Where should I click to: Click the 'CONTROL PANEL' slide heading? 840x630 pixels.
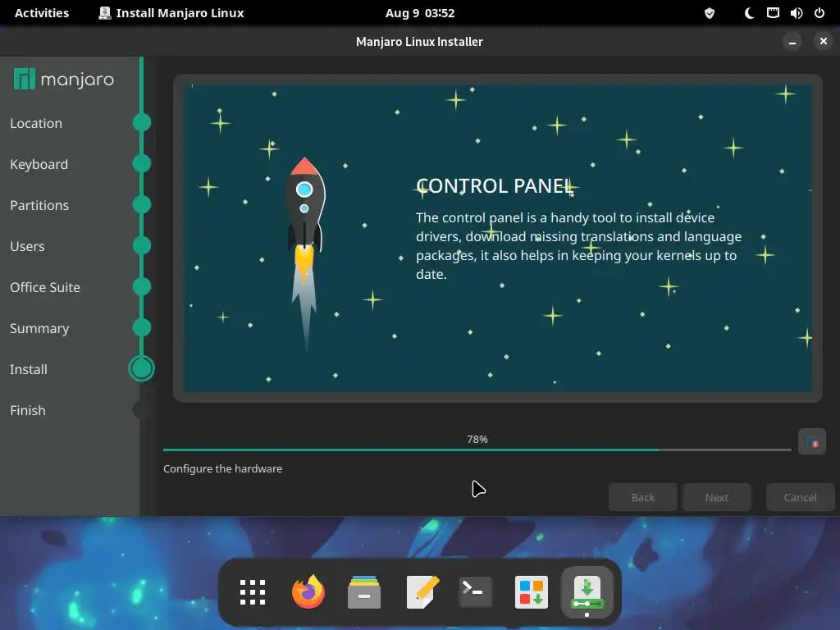pyautogui.click(x=495, y=186)
